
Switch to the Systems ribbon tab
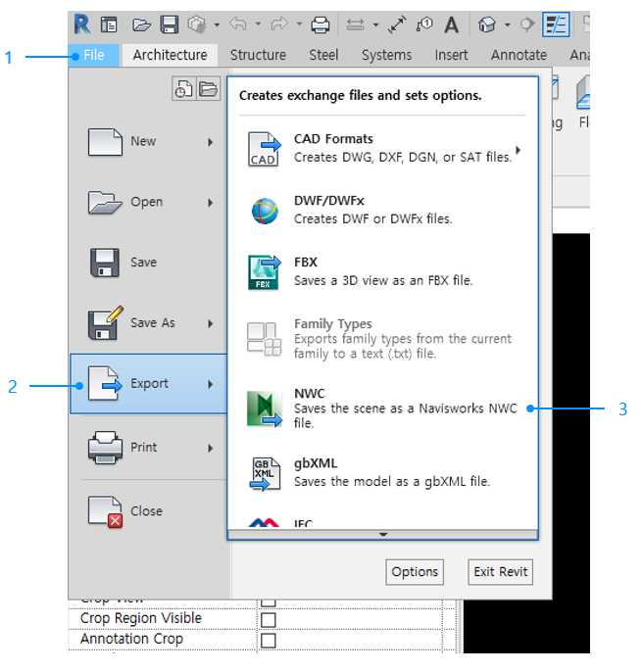[x=386, y=55]
